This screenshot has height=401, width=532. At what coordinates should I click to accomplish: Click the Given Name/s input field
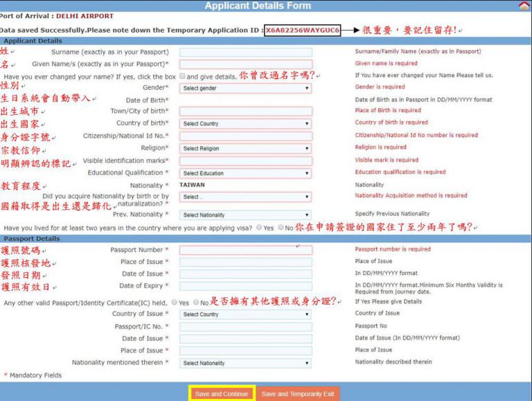tap(245, 64)
